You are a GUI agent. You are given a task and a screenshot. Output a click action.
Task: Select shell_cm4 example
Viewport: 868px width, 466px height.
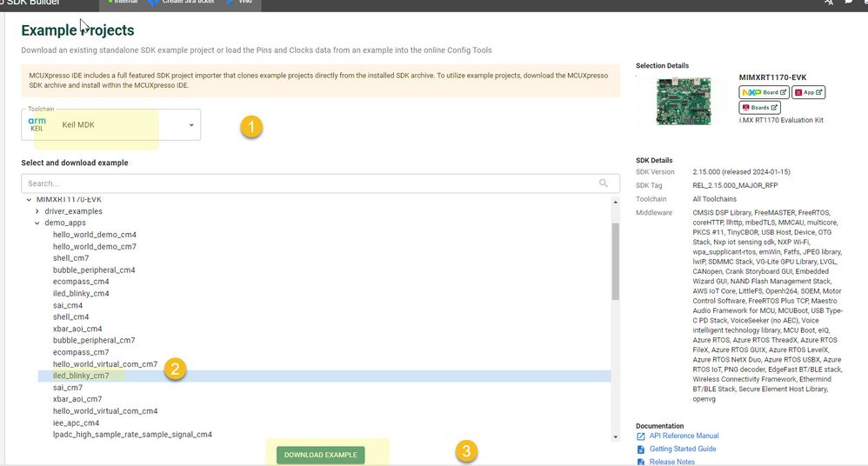coord(70,316)
